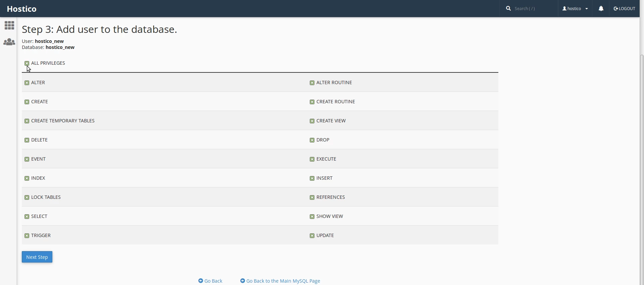Click the LOGOUT button

624,9
